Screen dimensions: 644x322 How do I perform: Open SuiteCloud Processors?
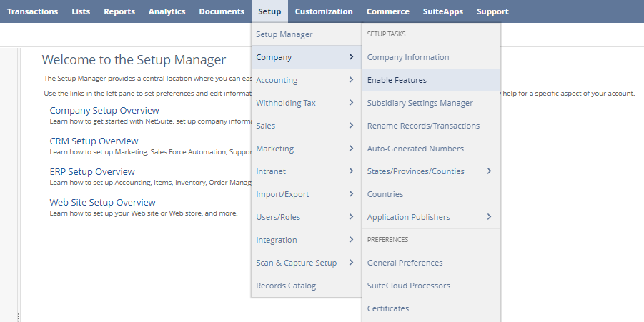[431, 286]
